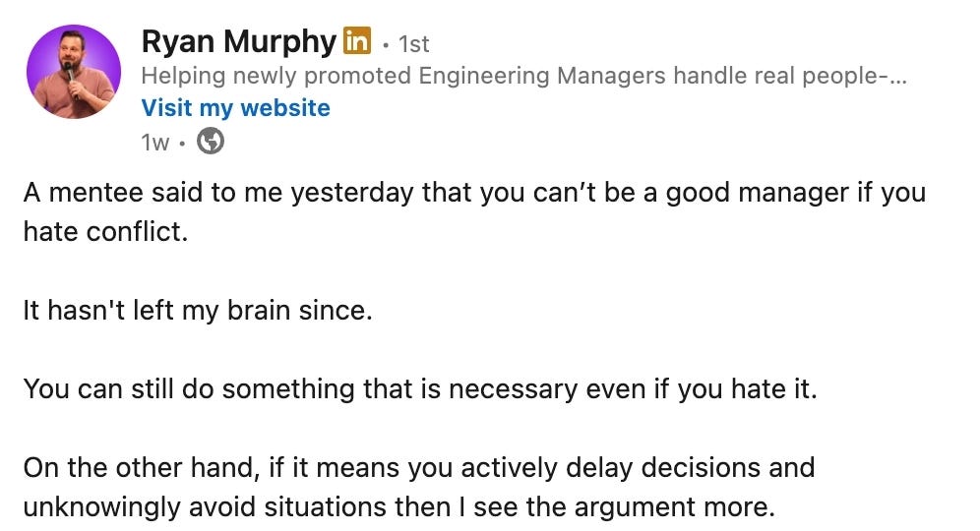Click the globe public visibility icon
The height and width of the screenshot is (531, 980).
(211, 142)
